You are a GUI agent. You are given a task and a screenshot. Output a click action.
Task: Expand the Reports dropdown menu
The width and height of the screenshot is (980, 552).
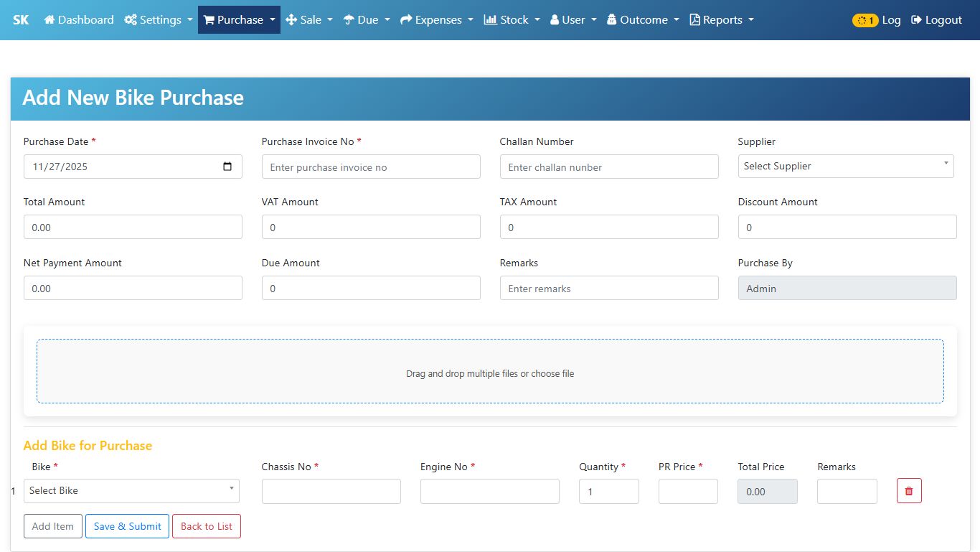721,20
